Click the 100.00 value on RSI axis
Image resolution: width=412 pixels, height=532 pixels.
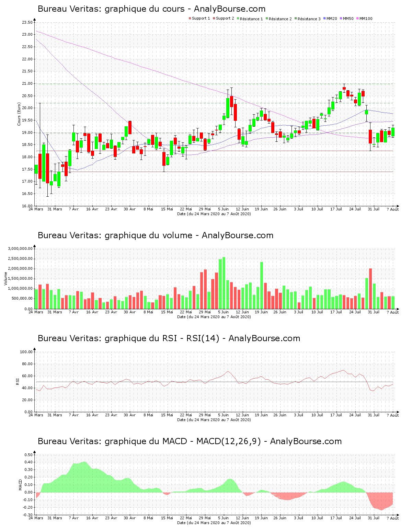pyautogui.click(x=26, y=352)
